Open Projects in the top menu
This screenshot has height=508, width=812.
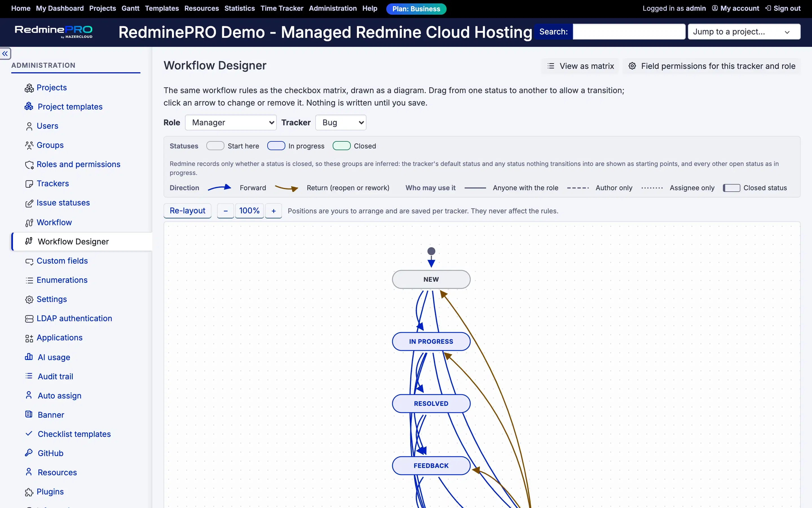(102, 8)
